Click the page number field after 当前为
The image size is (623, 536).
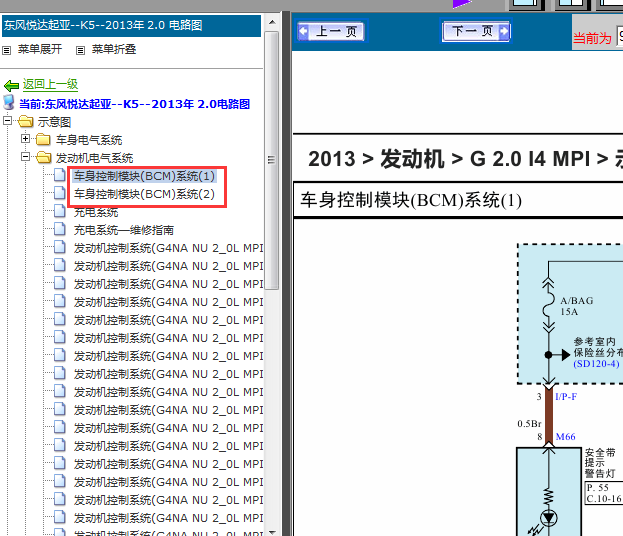pyautogui.click(x=619, y=36)
